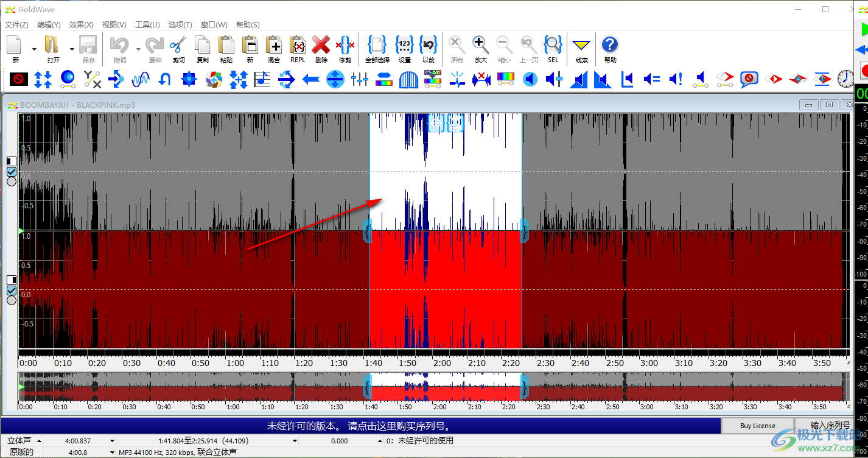
Task: Click the 复制 copy icon
Action: click(202, 49)
